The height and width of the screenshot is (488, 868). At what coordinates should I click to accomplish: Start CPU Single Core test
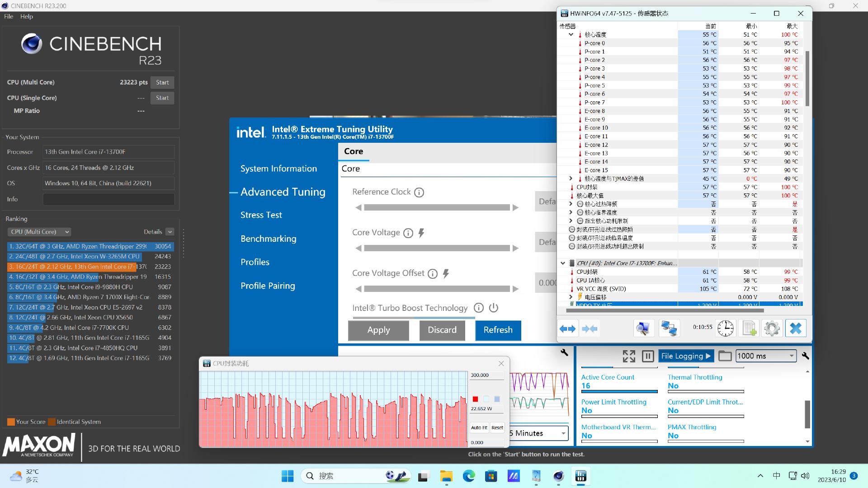pos(162,98)
